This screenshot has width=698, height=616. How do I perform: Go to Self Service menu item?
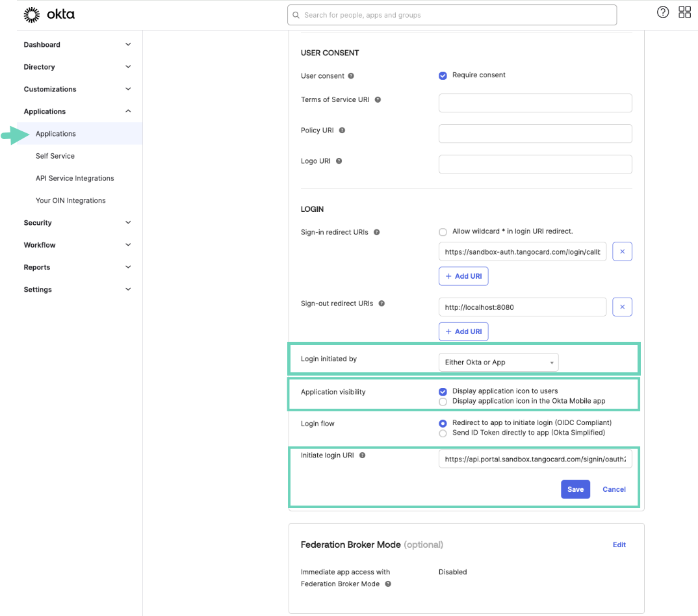pyautogui.click(x=55, y=156)
